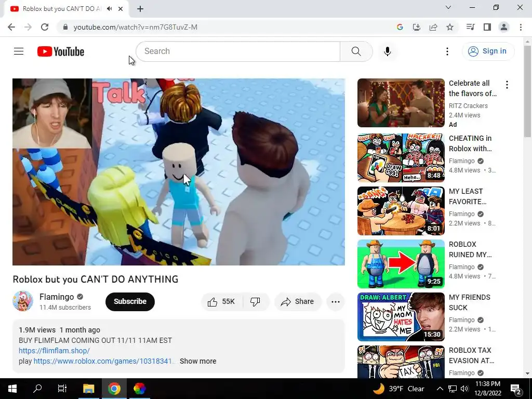Screen dimensions: 532x399
Task: Open network status tray icon
Action: 453,389
